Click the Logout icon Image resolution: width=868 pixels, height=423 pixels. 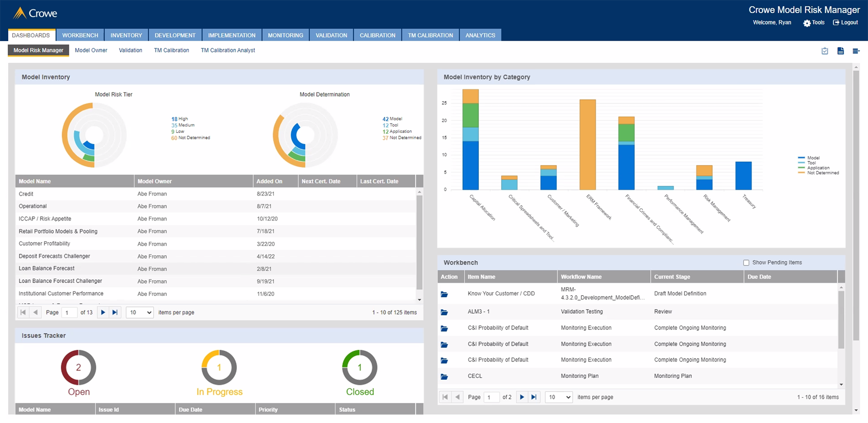836,23
